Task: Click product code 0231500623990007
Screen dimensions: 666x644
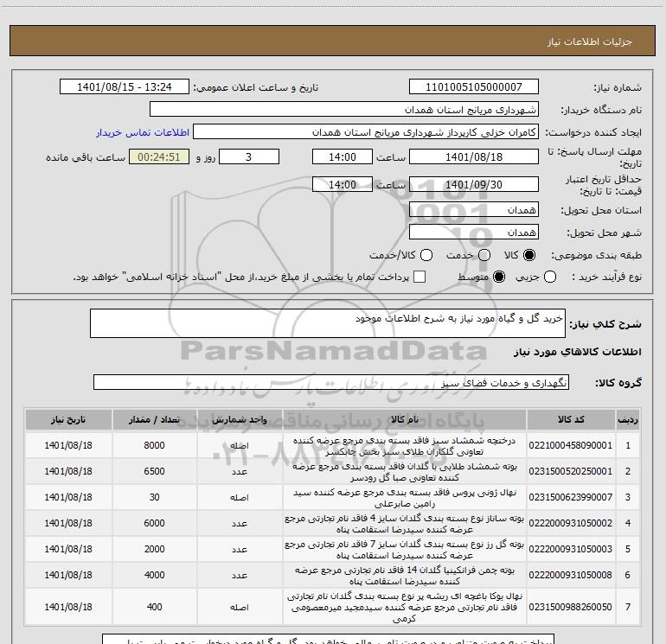Action: pyautogui.click(x=571, y=497)
